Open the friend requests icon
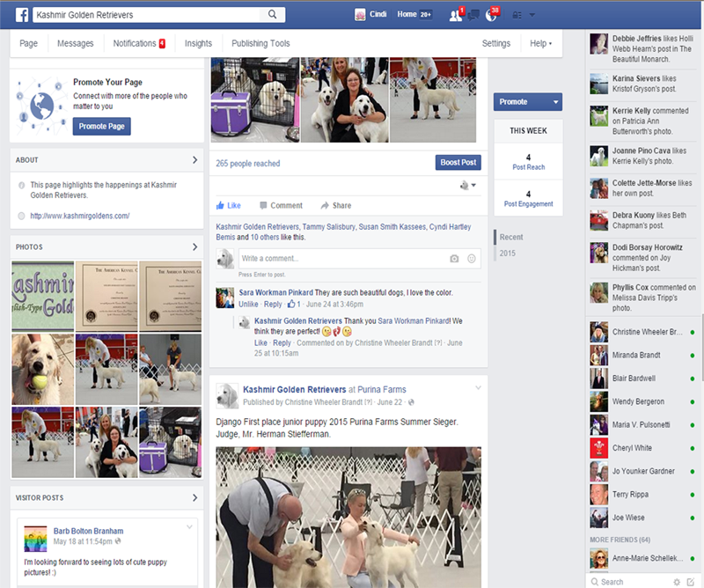704x588 pixels. pyautogui.click(x=455, y=15)
